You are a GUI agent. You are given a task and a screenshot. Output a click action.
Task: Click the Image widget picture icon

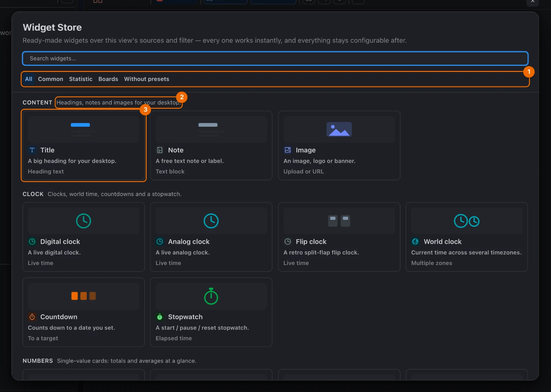[288, 150]
